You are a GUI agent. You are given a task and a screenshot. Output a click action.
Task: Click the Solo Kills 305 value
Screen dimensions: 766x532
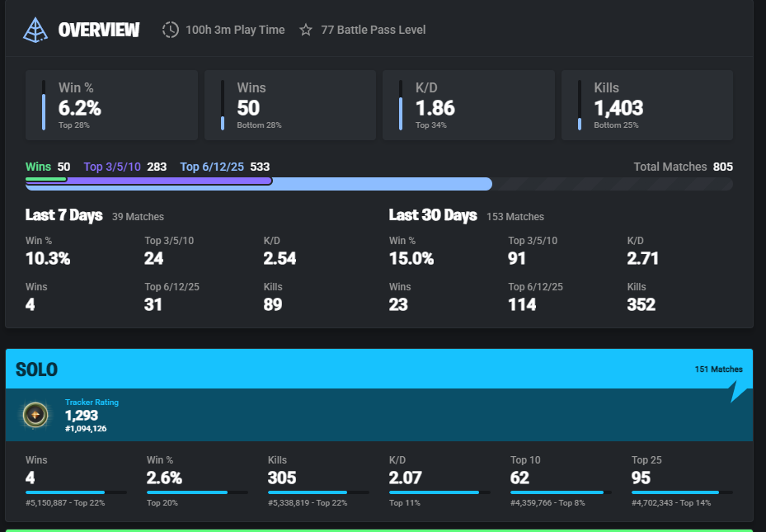pos(282,478)
